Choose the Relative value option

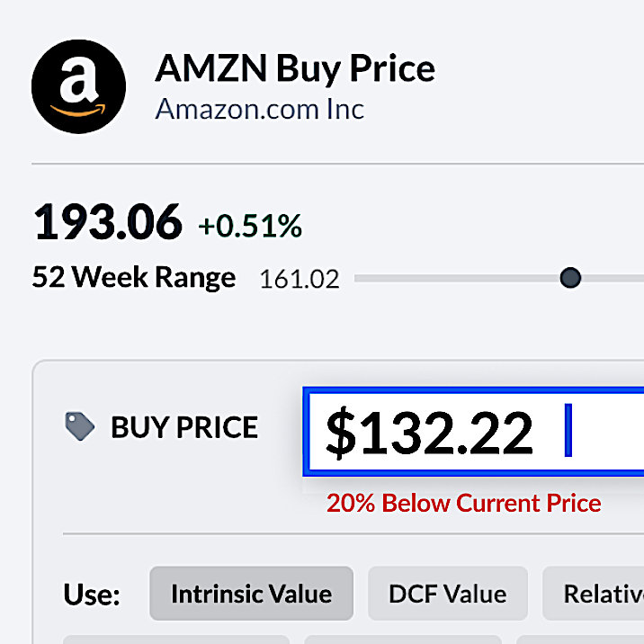coord(594,594)
